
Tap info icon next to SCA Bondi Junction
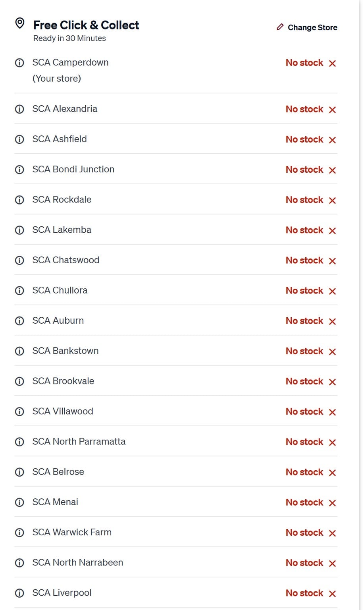coord(19,170)
